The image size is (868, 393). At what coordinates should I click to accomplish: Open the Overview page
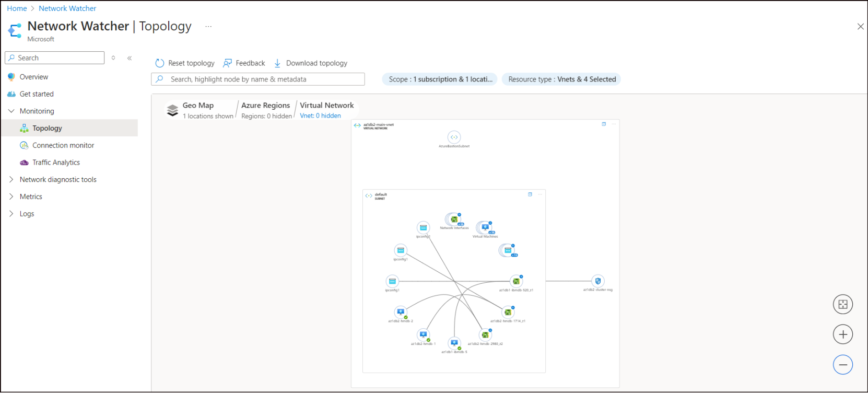click(x=34, y=77)
